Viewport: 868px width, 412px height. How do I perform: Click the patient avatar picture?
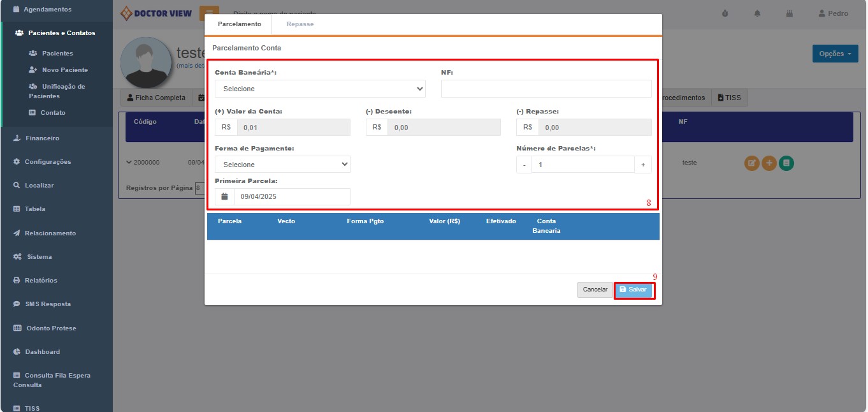[x=148, y=63]
